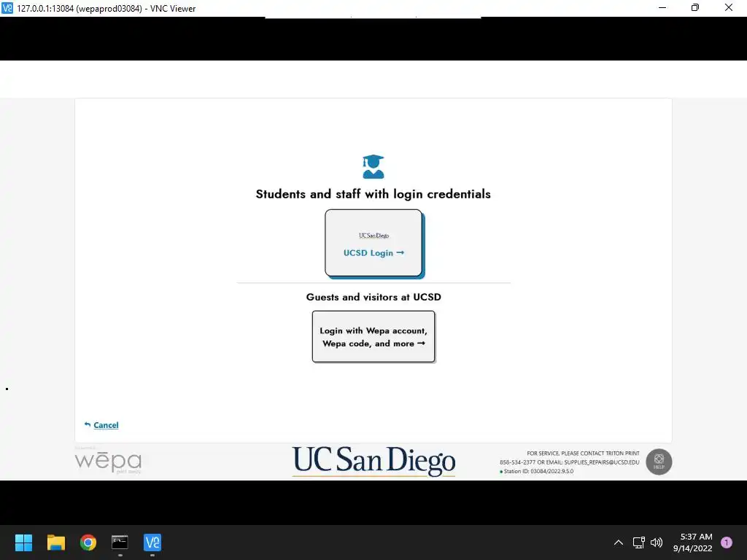747x560 pixels.
Task: Open the network status tray icon
Action: point(639,542)
